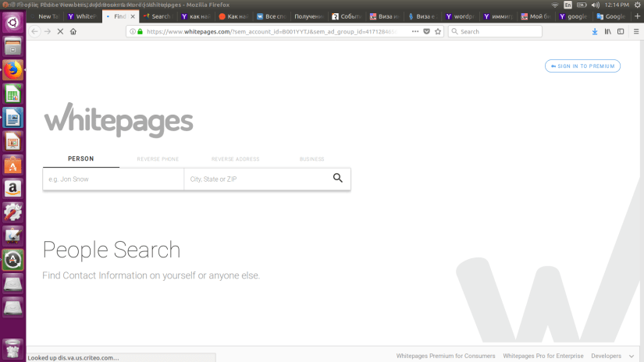This screenshot has width=644, height=362.
Task: Open Whitepages Premium for Consumers link
Action: pyautogui.click(x=446, y=356)
